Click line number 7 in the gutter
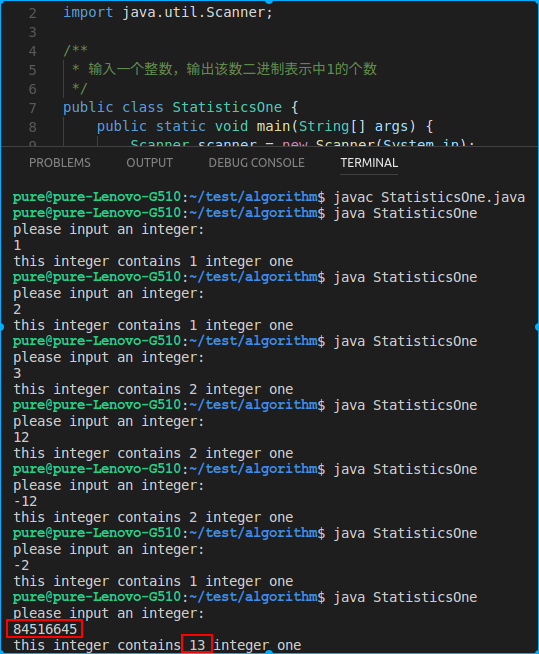This screenshot has width=539, height=654. [33, 108]
